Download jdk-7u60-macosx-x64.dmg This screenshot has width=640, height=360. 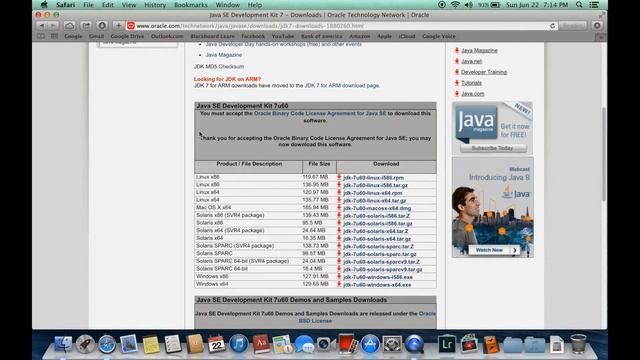click(x=377, y=208)
